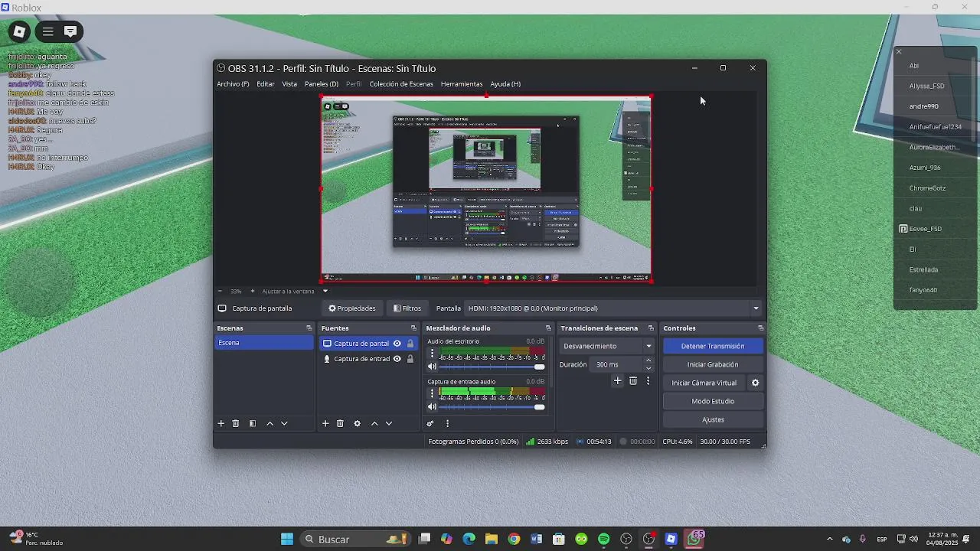Show hidden system tray icons chevron

(829, 540)
